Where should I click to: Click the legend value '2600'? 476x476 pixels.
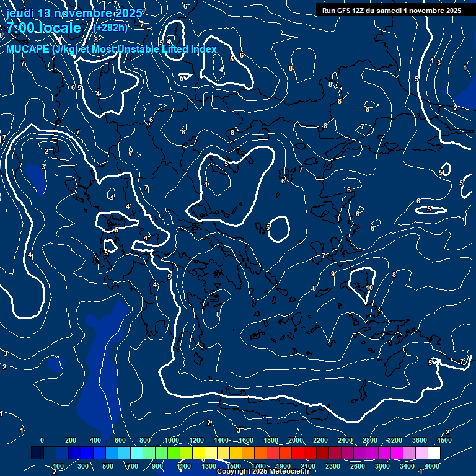[358, 466]
